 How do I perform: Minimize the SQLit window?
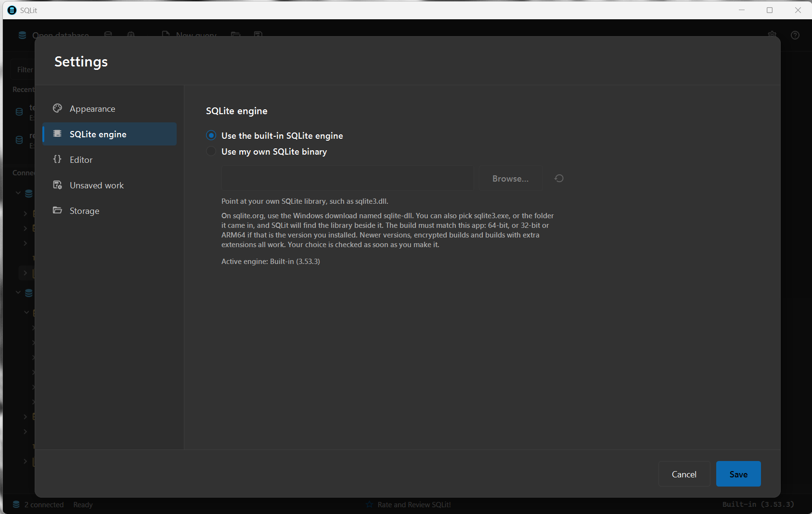(x=742, y=10)
